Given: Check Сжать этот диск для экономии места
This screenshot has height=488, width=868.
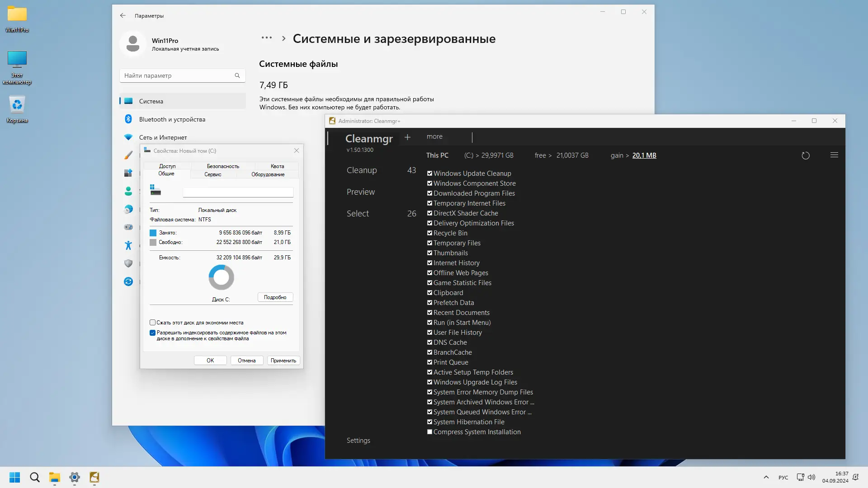Looking at the screenshot, I should coord(153,322).
